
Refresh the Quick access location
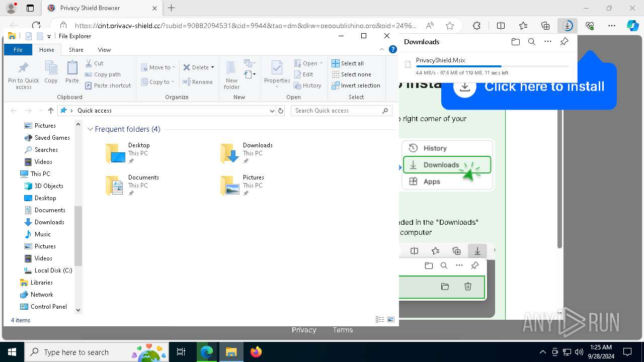281,111
